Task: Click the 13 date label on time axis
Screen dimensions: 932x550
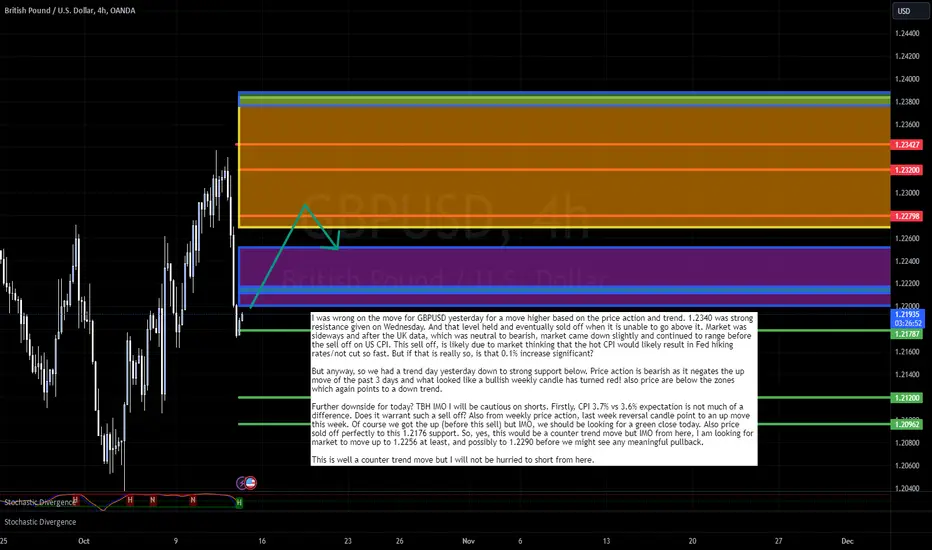Action: click(606, 541)
